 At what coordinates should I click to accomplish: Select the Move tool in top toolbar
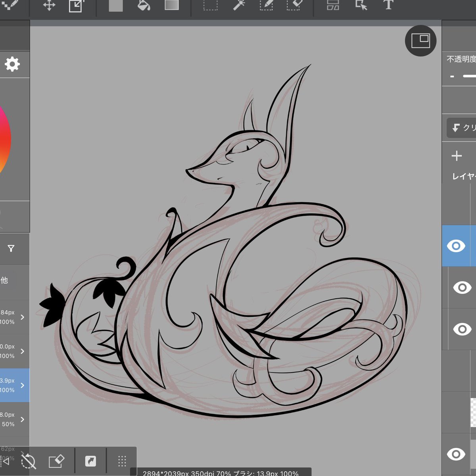[49, 6]
